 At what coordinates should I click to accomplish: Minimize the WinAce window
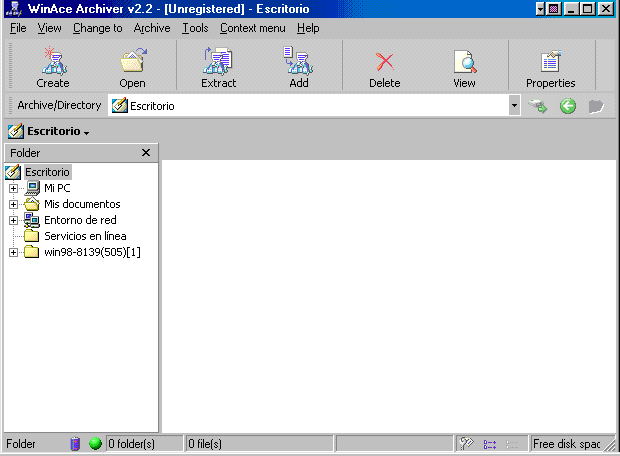pos(571,8)
